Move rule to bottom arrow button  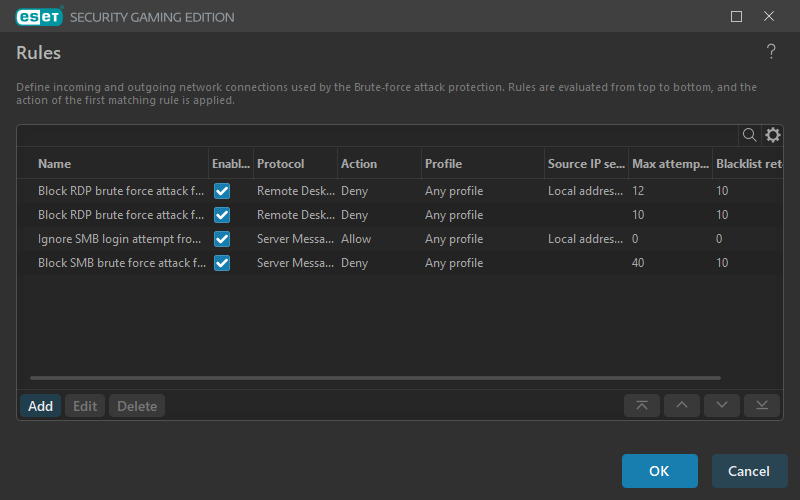pyautogui.click(x=762, y=406)
